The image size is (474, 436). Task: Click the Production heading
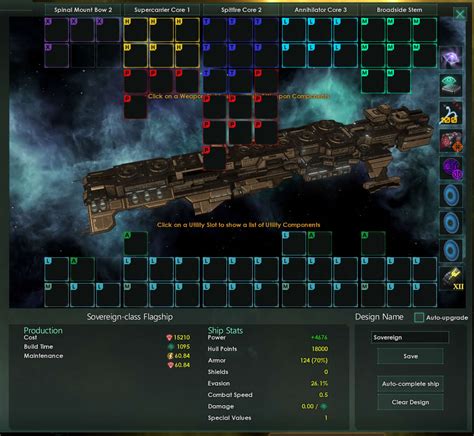43,330
